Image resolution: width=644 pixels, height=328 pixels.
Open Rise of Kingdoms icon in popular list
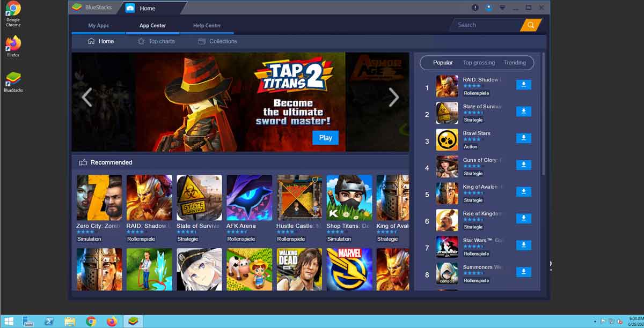pyautogui.click(x=447, y=220)
